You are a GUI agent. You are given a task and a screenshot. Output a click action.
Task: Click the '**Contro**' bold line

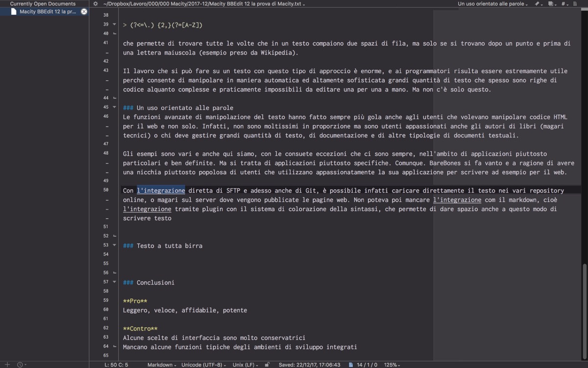(140, 329)
